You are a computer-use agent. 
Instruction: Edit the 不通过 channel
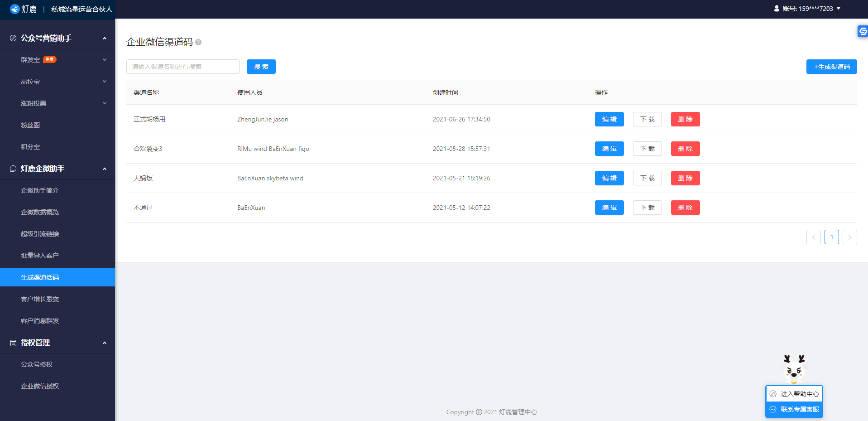[609, 208]
